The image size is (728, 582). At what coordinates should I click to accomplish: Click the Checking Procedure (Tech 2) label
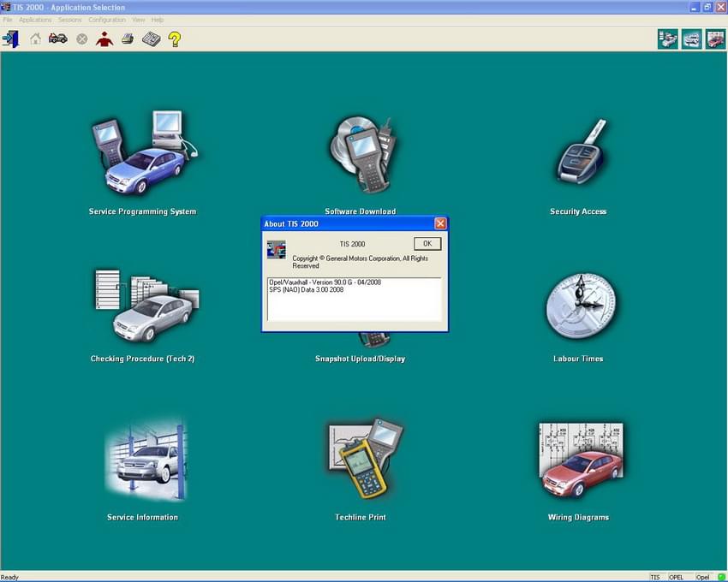pyautogui.click(x=142, y=359)
